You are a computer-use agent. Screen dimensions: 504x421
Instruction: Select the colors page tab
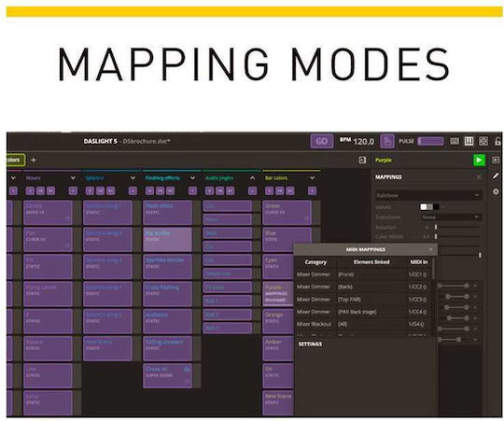tap(15, 160)
